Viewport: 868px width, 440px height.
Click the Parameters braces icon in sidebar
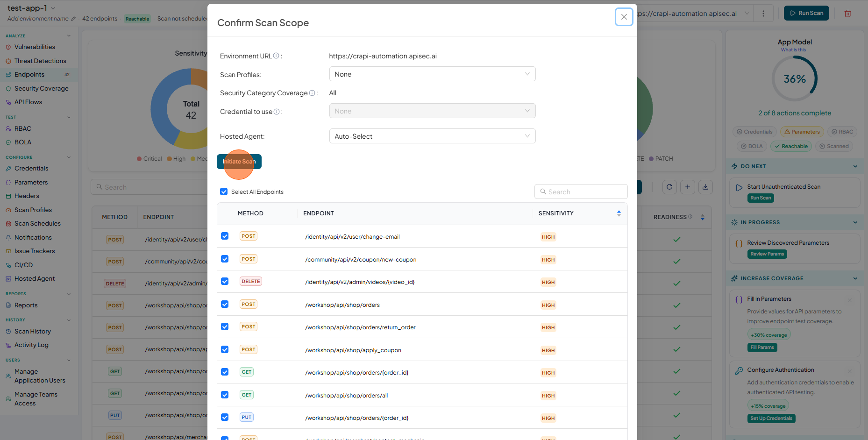point(8,183)
